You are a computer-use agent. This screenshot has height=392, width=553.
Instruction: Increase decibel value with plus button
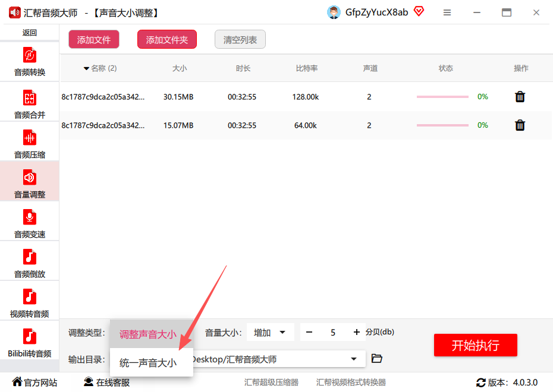click(x=357, y=332)
